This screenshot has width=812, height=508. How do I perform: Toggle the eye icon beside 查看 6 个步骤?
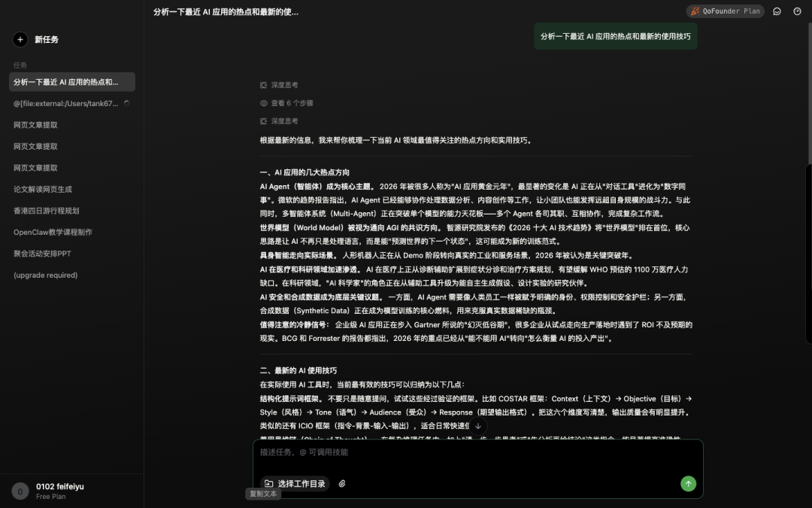[264, 103]
